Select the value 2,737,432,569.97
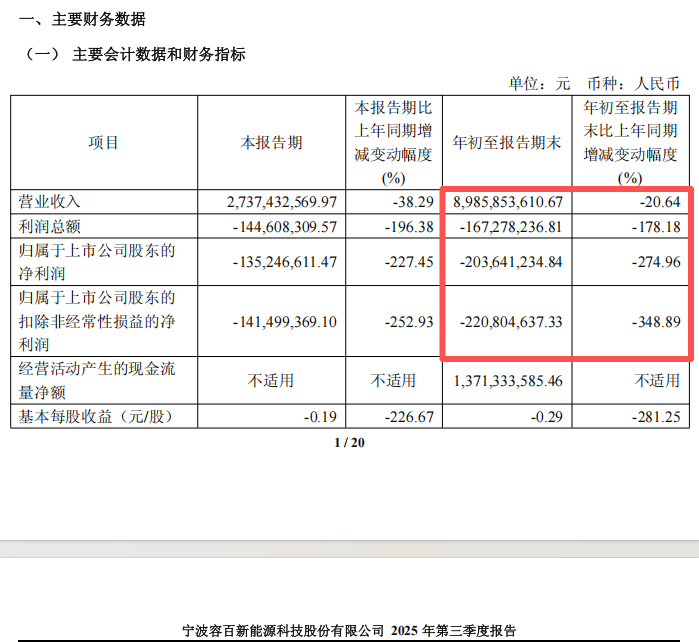699x642 pixels. tap(282, 202)
